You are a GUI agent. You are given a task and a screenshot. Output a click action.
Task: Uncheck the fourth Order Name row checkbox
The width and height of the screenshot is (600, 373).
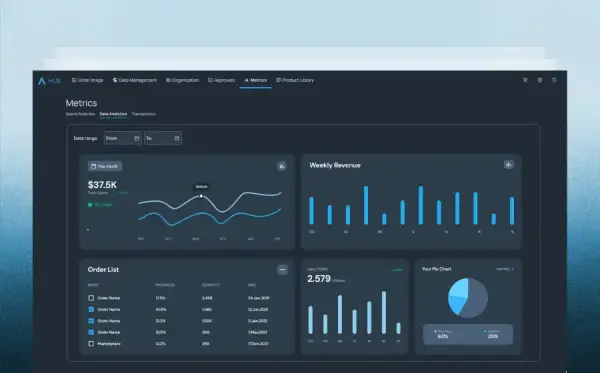coord(91,332)
